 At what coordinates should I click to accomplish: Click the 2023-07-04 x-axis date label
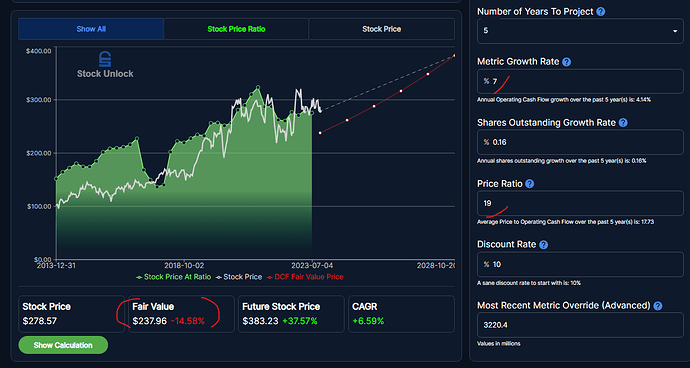[x=312, y=265]
